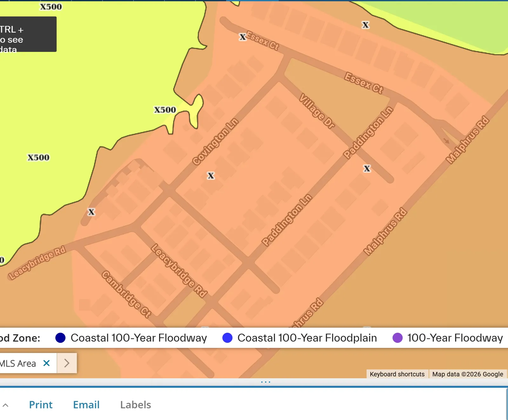This screenshot has height=420, width=508.
Task: Click the "Covington Ln" street label
Action: (215, 142)
